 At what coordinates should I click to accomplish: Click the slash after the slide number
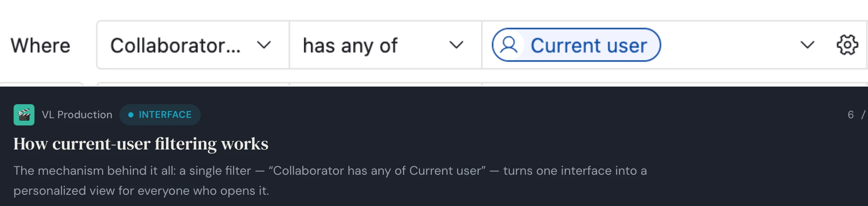pos(863,115)
